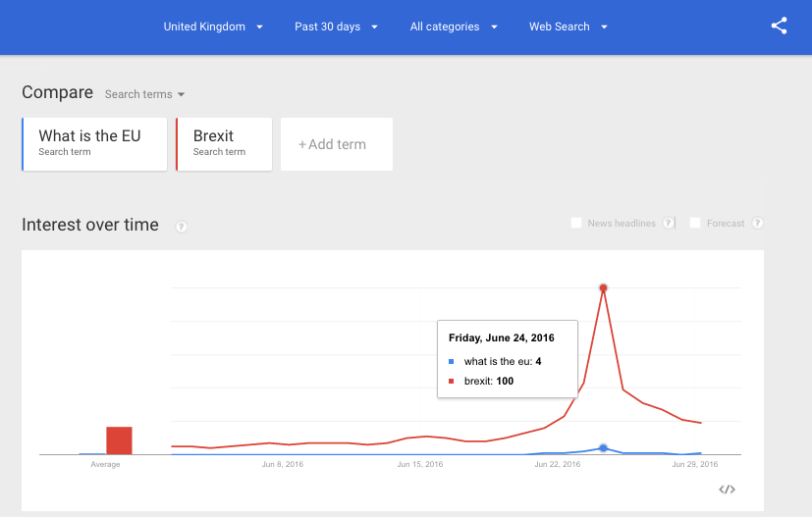812x517 pixels.
Task: Click the blue legend square in tooltip
Action: (452, 362)
